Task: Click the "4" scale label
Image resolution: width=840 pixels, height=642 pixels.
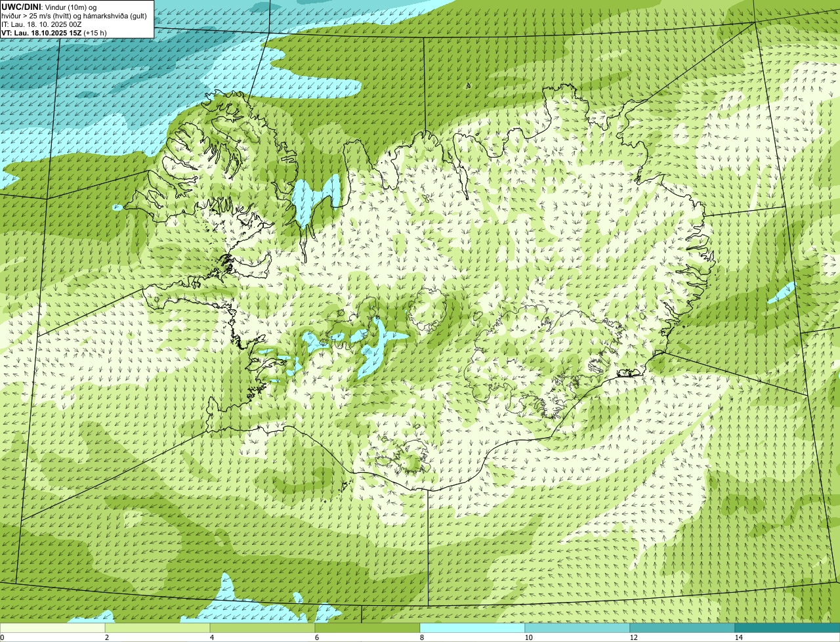Action: click(x=211, y=637)
